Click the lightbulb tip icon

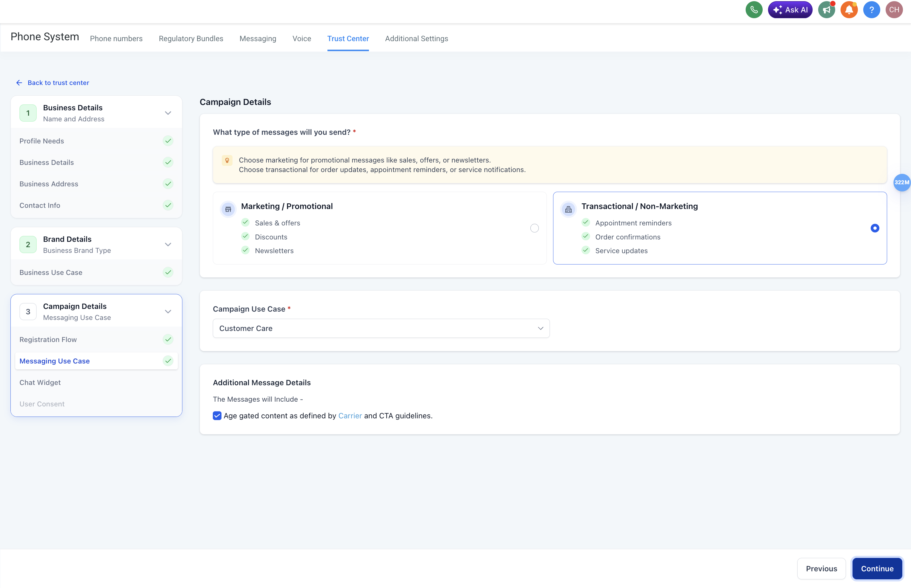coord(227,160)
